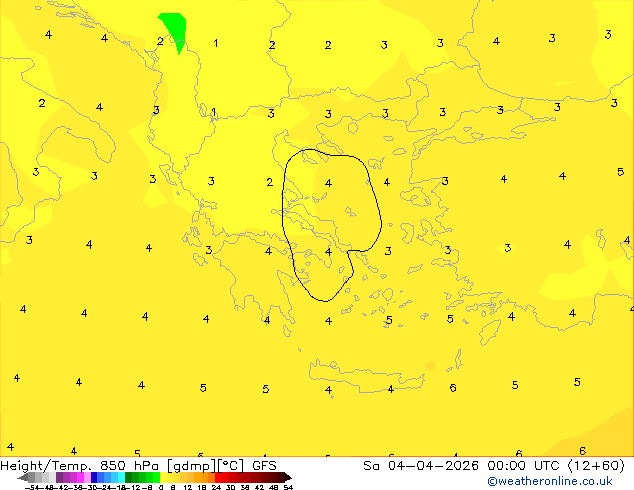The width and height of the screenshot is (634, 490).
Task: Click the blue segment of the temperature legend
Action: pyautogui.click(x=100, y=477)
